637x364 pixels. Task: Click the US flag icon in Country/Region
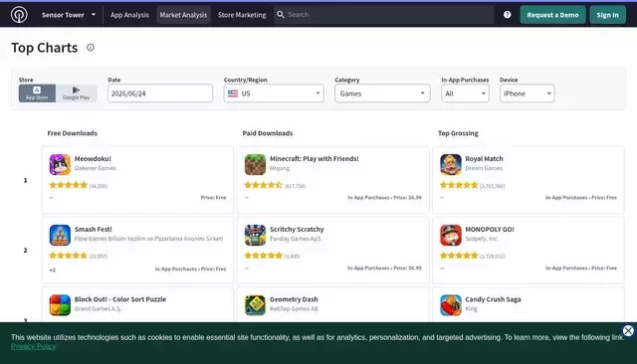[x=233, y=93]
